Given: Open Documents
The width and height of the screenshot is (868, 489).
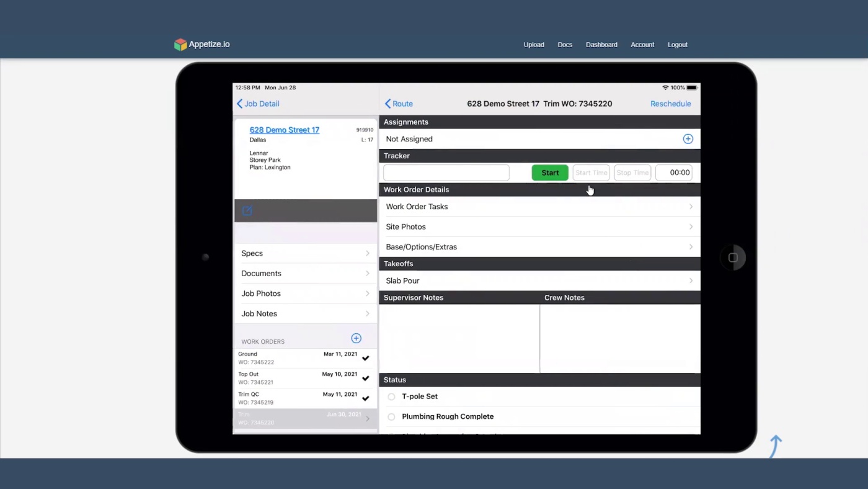Looking at the screenshot, I should [305, 273].
